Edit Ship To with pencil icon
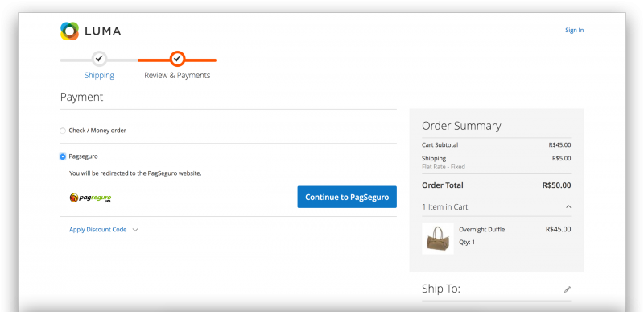This screenshot has height=312, width=644. point(568,289)
